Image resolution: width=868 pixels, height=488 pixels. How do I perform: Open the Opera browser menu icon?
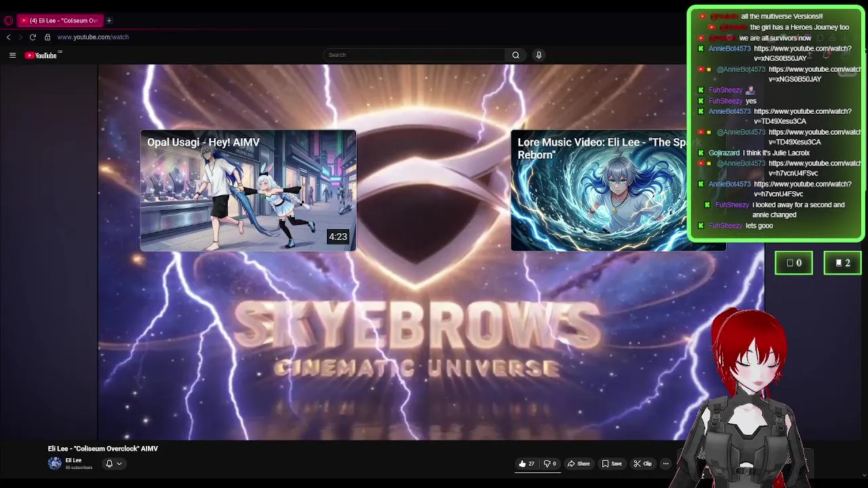pyautogui.click(x=8, y=20)
